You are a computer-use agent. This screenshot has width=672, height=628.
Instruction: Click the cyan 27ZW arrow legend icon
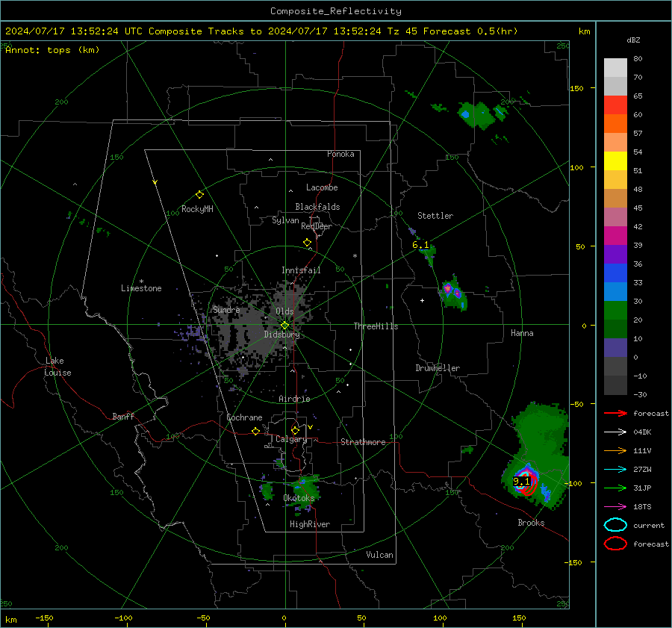(x=615, y=470)
